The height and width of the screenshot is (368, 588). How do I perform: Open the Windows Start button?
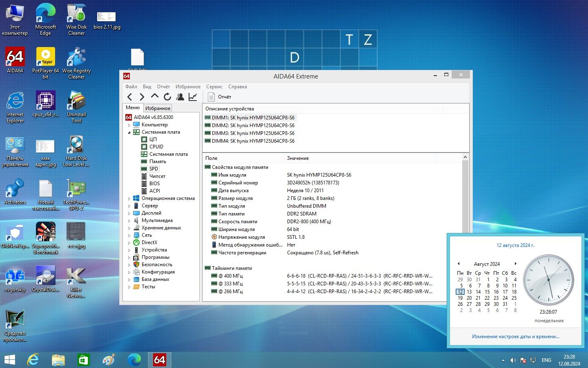[x=9, y=360]
